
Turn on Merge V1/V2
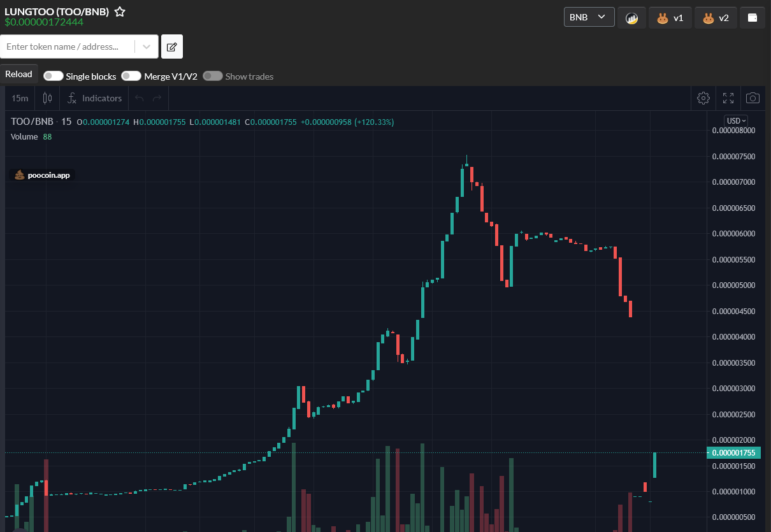click(131, 75)
